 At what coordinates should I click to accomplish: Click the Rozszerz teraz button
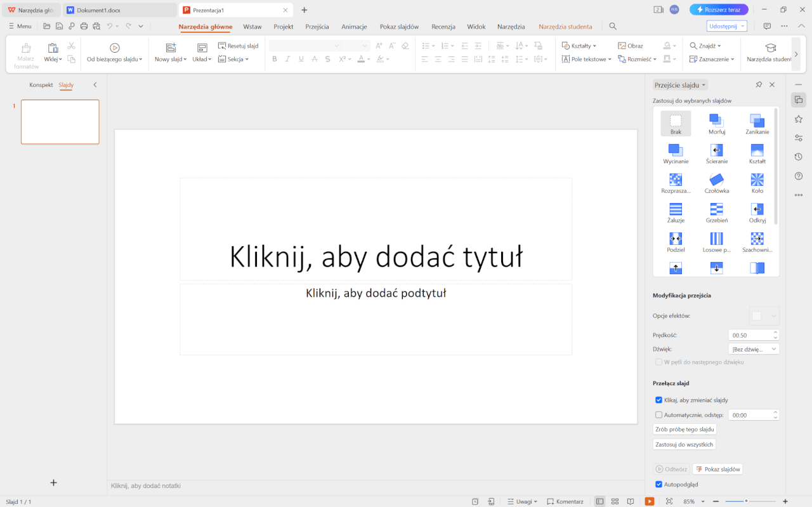click(x=719, y=10)
